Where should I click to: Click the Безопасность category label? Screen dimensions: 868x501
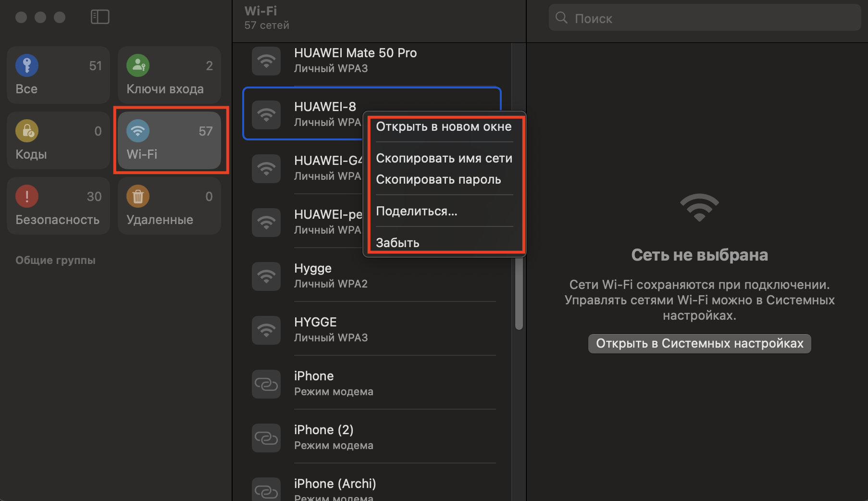point(57,220)
